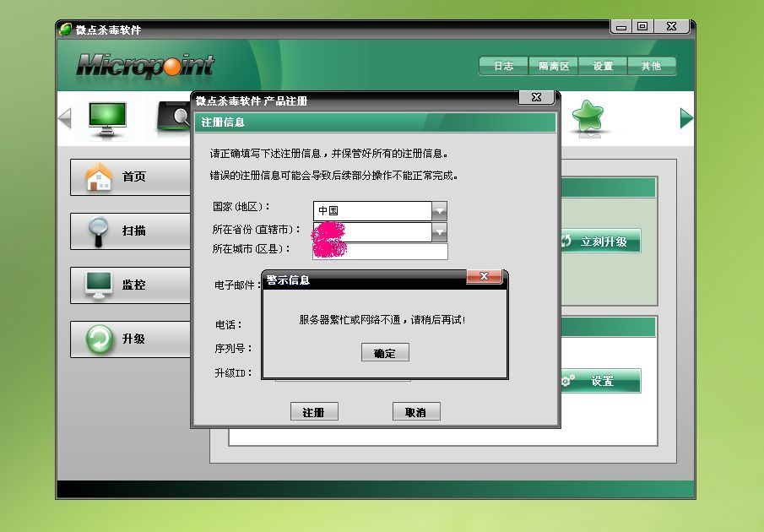Click the house icon beside 首页
The image size is (764, 532).
pyautogui.click(x=99, y=176)
